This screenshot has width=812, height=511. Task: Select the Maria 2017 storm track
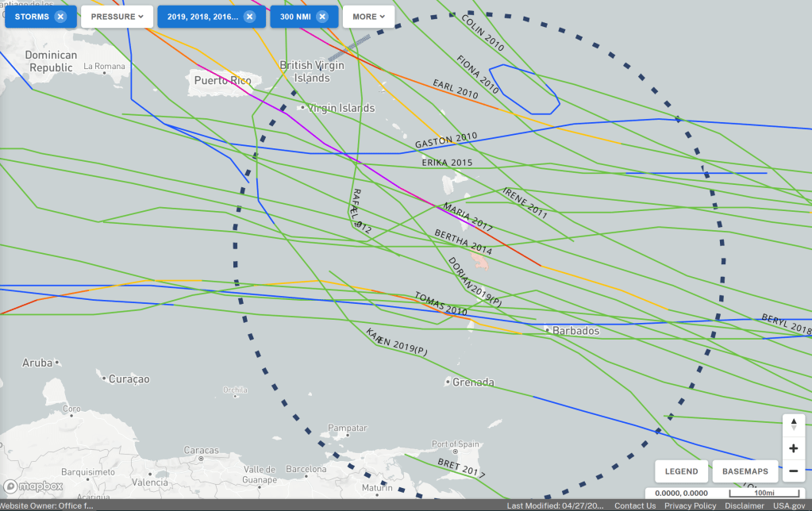[468, 216]
